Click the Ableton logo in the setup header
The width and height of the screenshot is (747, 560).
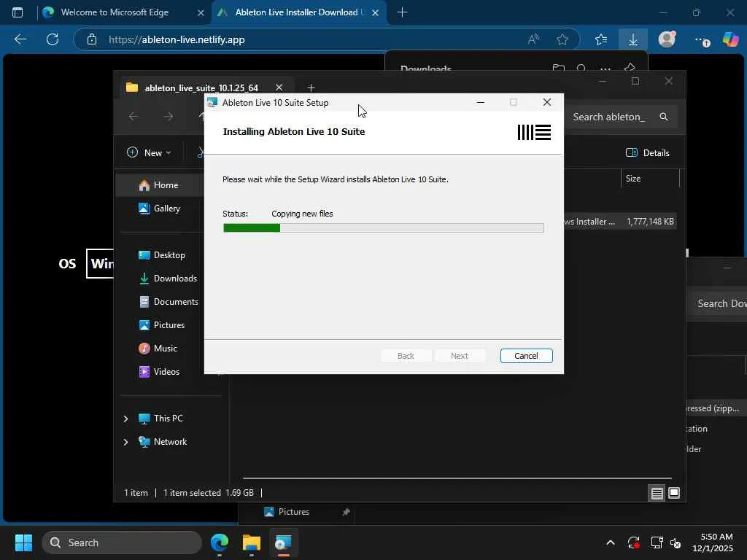click(x=534, y=133)
